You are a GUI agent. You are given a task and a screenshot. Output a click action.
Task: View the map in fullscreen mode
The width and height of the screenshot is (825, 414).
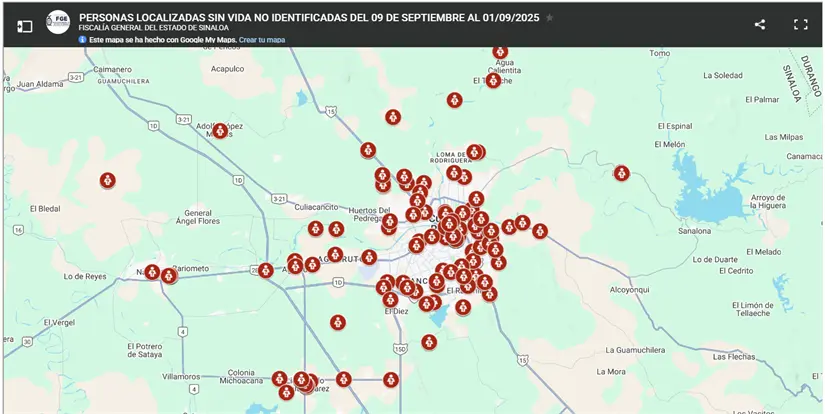(801, 24)
